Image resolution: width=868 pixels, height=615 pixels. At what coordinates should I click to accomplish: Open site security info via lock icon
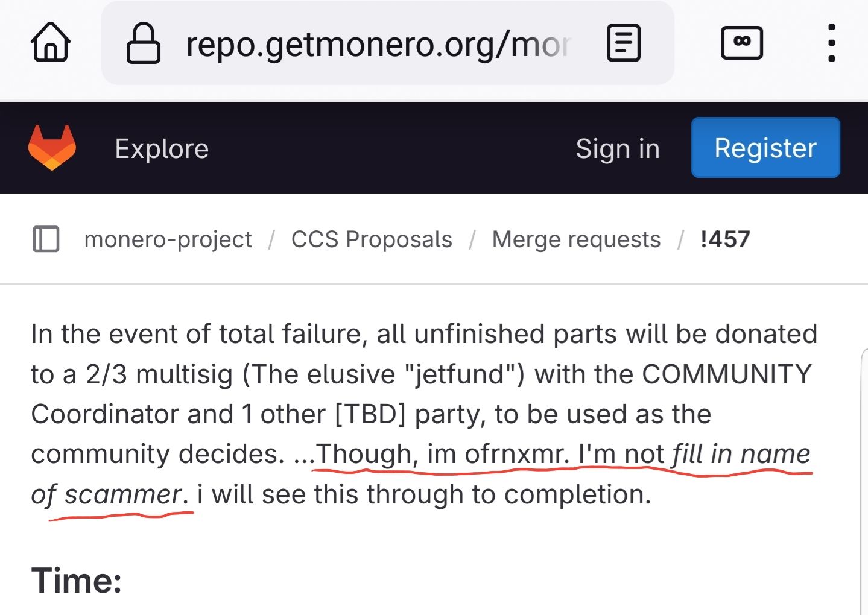click(143, 43)
